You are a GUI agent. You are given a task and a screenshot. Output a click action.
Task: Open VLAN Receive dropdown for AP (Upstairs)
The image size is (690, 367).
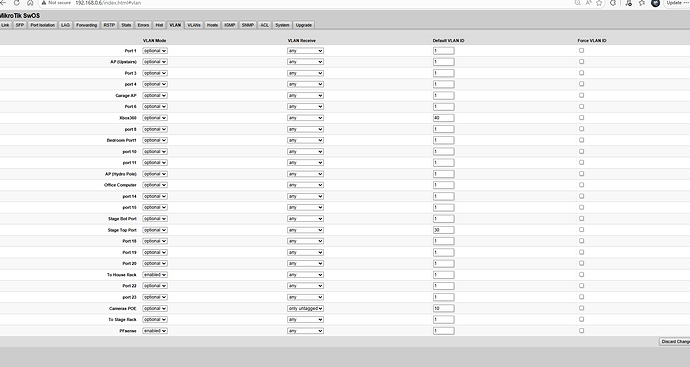coord(305,62)
